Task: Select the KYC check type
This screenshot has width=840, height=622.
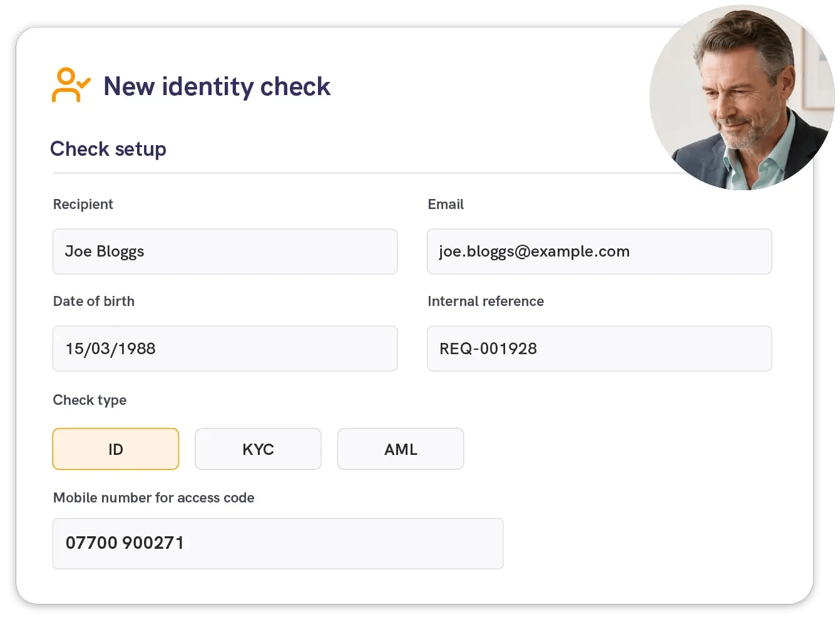Action: 258,449
